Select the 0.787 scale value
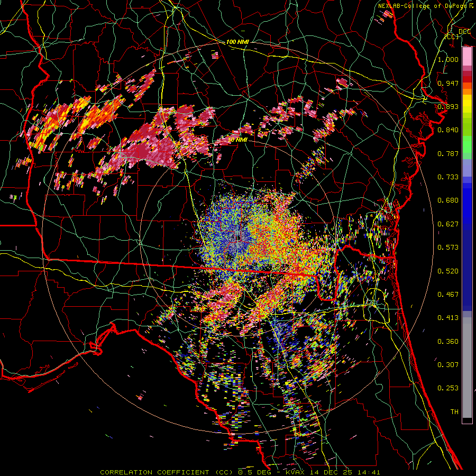 coord(448,153)
